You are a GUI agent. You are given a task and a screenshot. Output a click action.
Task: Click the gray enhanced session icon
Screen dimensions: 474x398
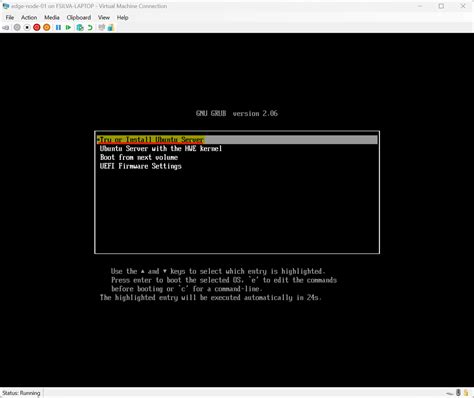pos(101,28)
